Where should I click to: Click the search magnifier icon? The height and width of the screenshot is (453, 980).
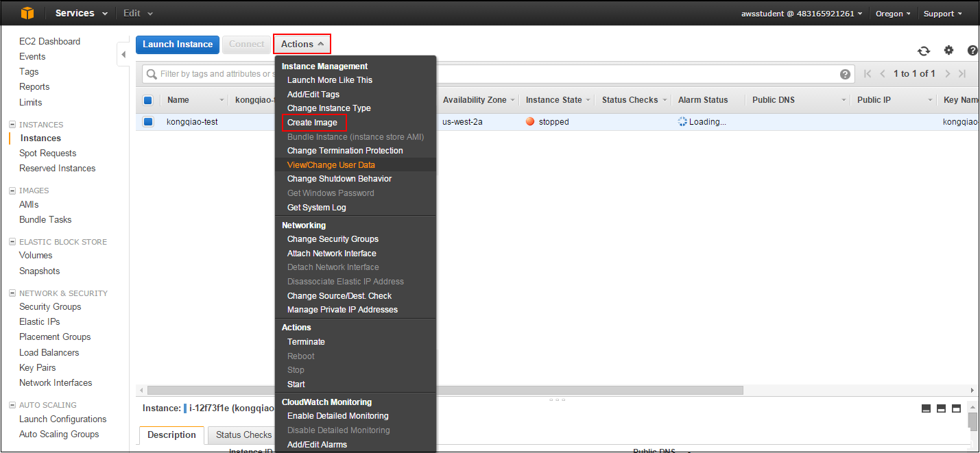tap(151, 74)
